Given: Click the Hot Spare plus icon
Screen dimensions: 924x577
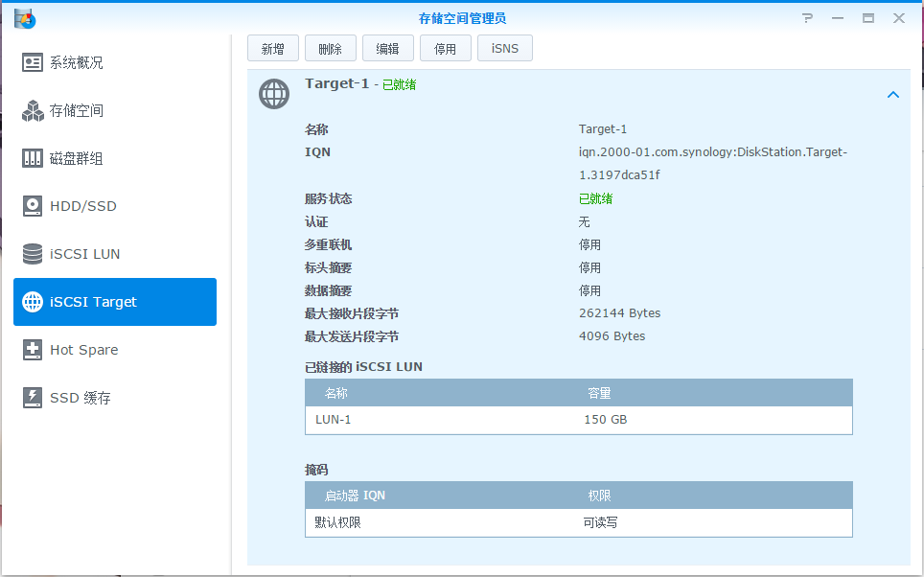Looking at the screenshot, I should click(x=34, y=350).
